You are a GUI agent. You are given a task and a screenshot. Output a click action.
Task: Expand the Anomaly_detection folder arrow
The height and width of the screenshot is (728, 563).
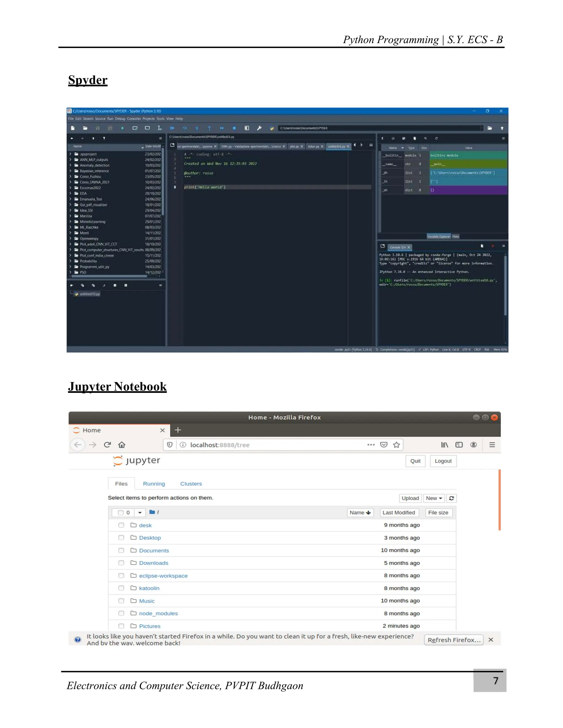point(70,165)
